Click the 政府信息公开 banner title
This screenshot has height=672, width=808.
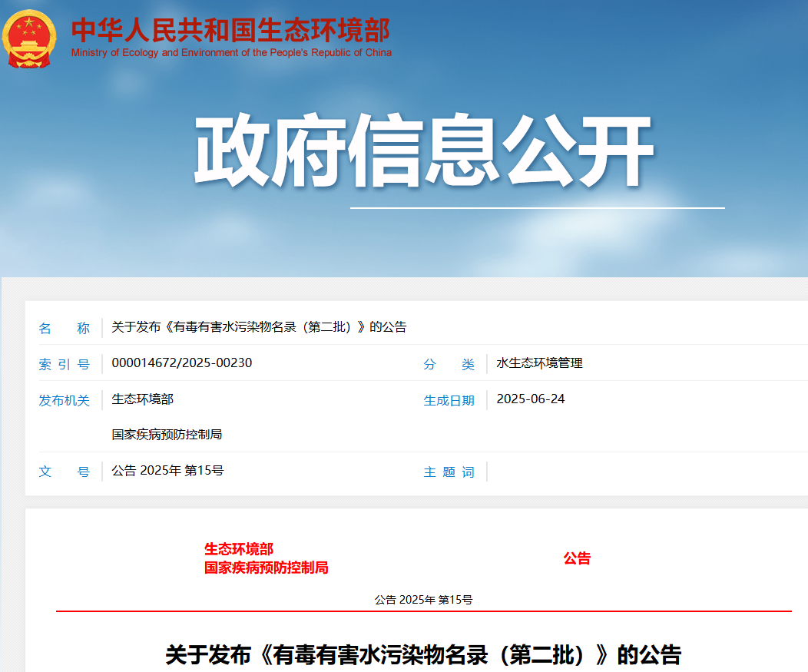(x=423, y=151)
